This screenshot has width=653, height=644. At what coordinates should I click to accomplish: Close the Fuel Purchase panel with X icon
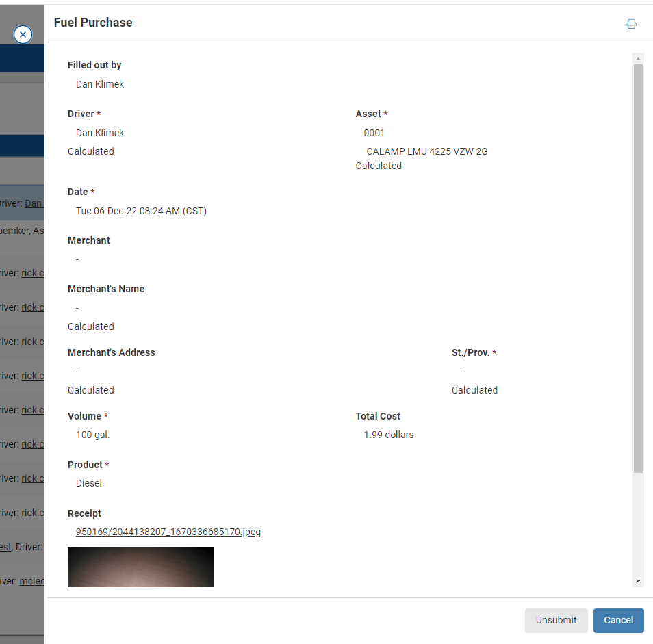coord(23,34)
